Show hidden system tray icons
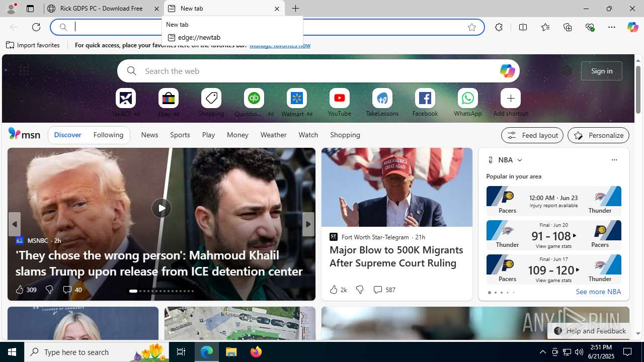 click(542, 352)
